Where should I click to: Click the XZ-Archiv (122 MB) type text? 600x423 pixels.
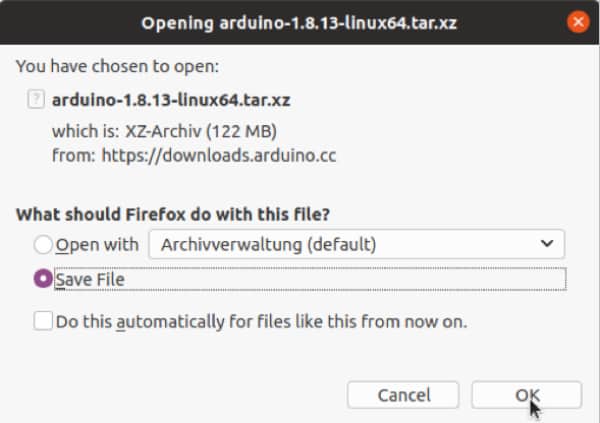201,131
